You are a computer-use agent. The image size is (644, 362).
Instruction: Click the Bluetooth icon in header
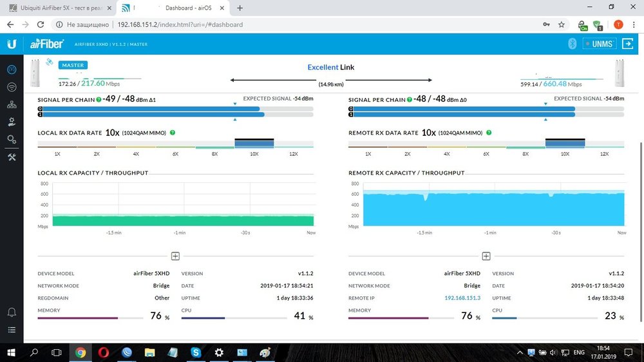pos(571,44)
